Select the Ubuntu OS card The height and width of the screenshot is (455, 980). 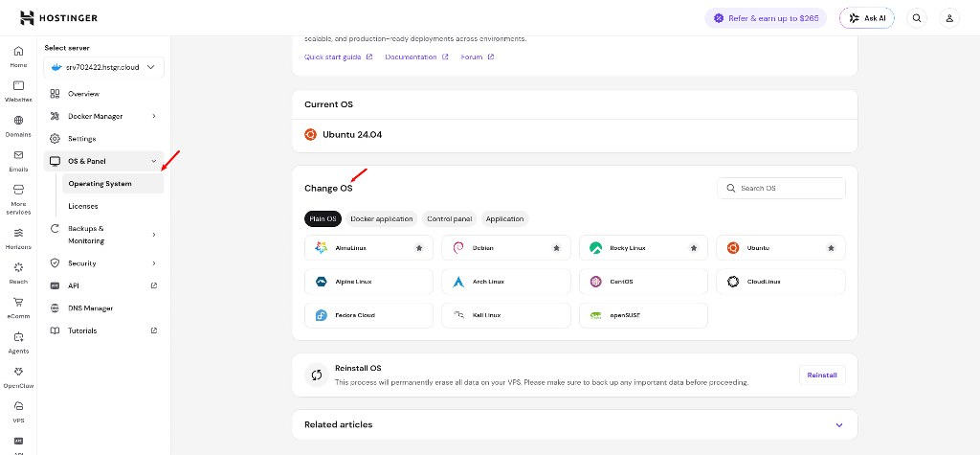click(x=781, y=248)
